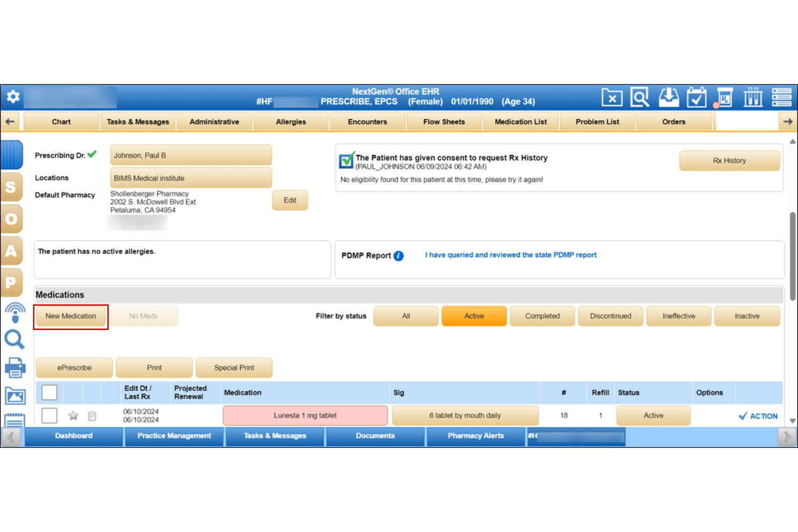Viewport: 798px width, 532px height.
Task: Filter medications by Ineffective status
Action: coord(679,316)
